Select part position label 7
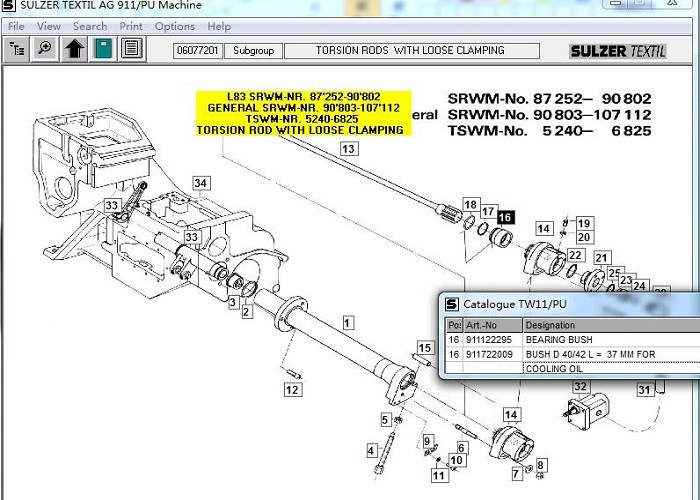This screenshot has height=500, width=700. [516, 473]
